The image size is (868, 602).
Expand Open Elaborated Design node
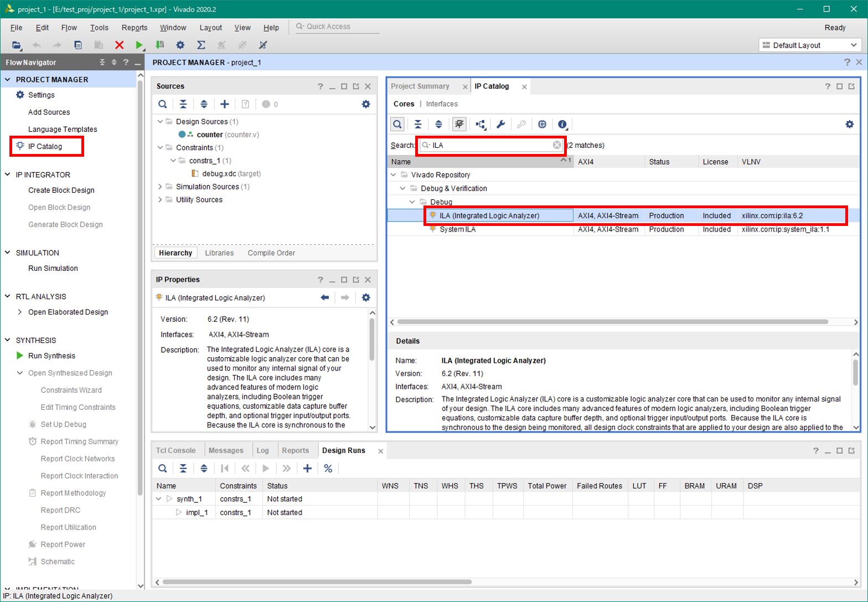pyautogui.click(x=20, y=312)
